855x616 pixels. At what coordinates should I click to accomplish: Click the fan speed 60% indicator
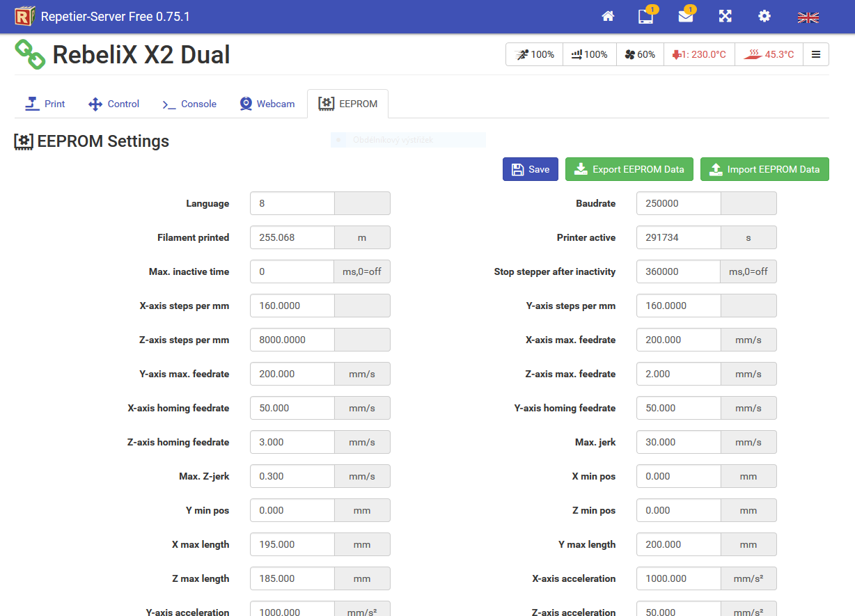point(640,54)
